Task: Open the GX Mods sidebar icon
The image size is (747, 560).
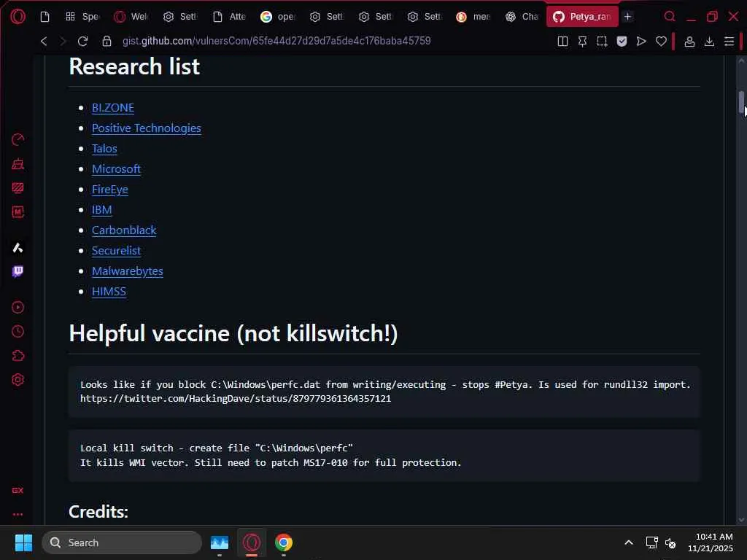Action: click(x=18, y=188)
